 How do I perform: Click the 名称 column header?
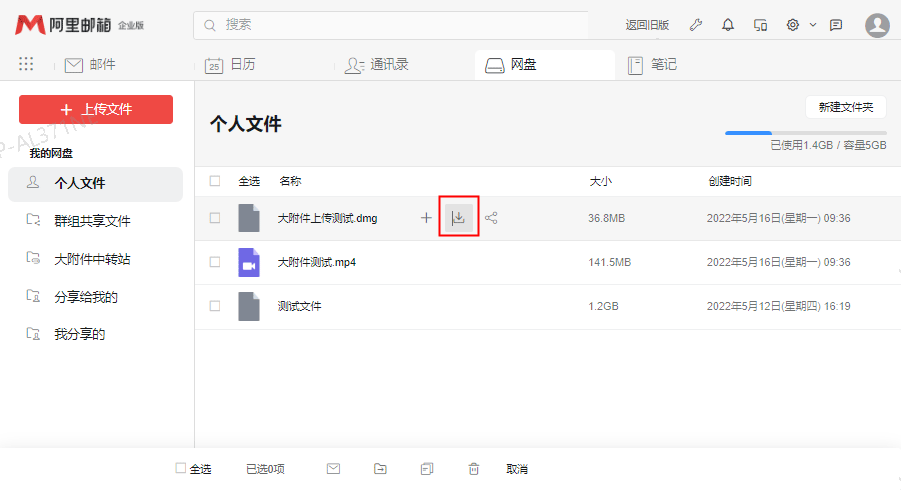[290, 181]
